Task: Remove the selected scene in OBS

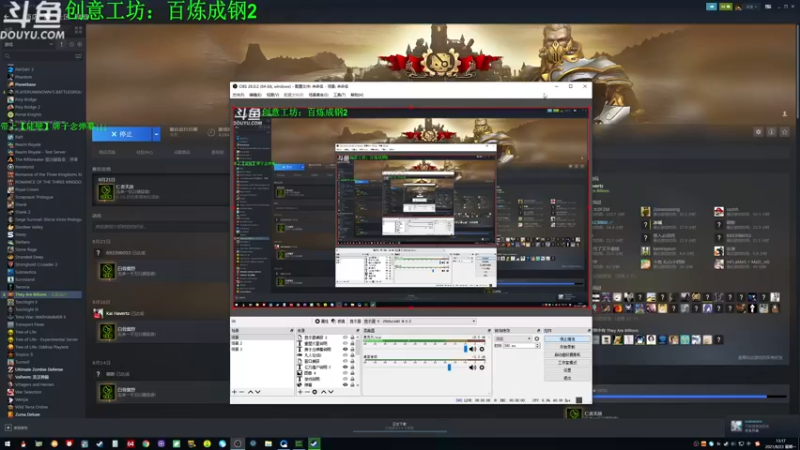Action: point(242,392)
